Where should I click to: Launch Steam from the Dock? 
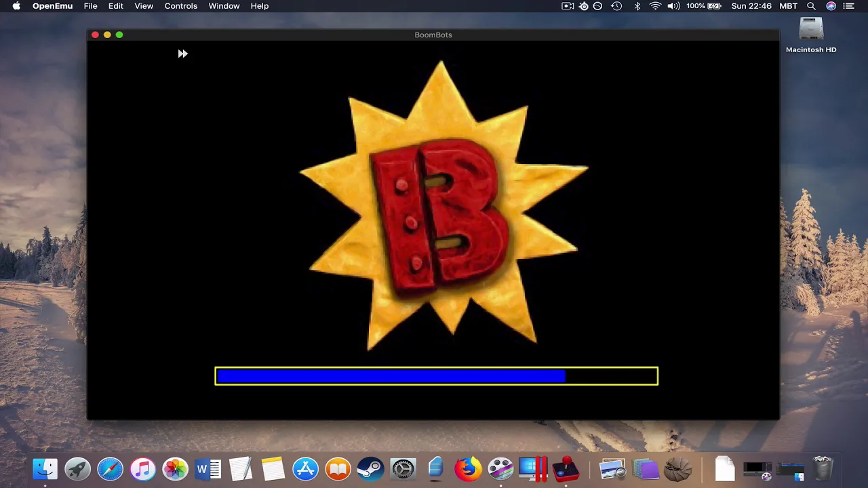(x=370, y=468)
